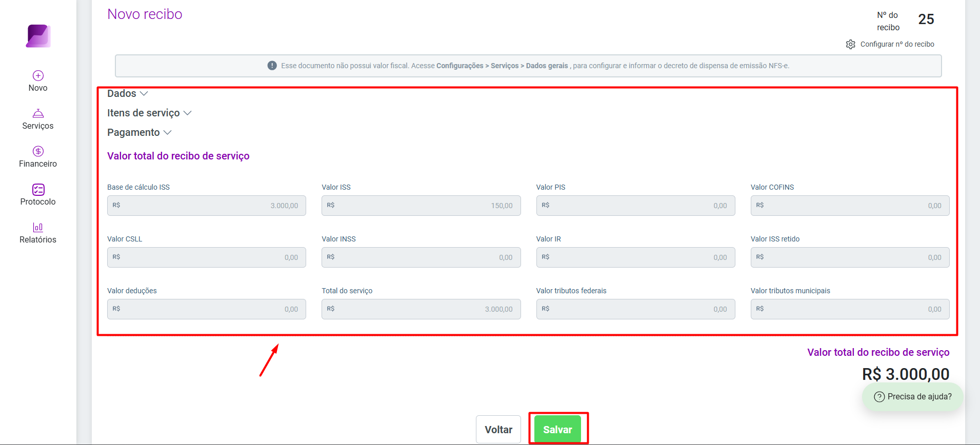Open the Novo plus icon in sidebar
Viewport: 980px width, 445px height.
coord(38,75)
